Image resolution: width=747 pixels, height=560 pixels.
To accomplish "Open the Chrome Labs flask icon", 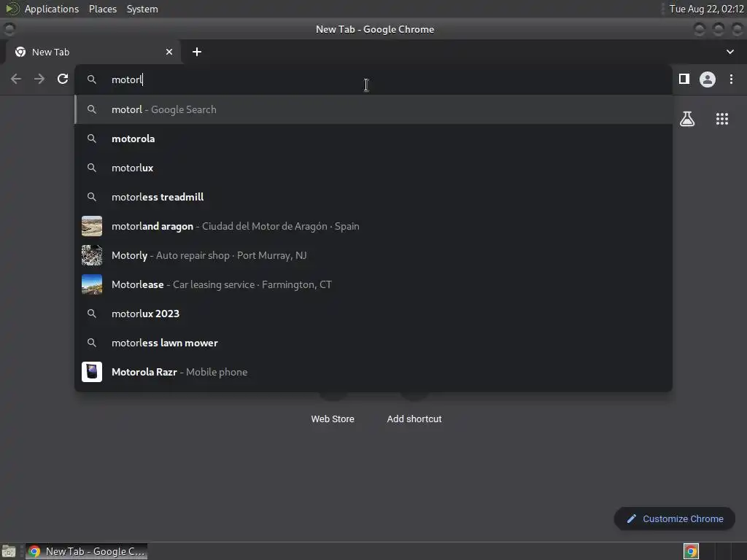I will pyautogui.click(x=687, y=119).
